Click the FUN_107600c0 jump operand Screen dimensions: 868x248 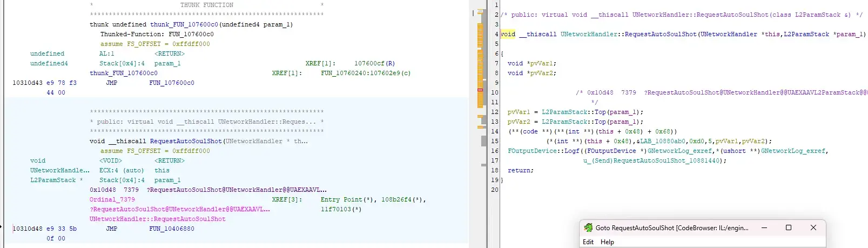point(172,83)
